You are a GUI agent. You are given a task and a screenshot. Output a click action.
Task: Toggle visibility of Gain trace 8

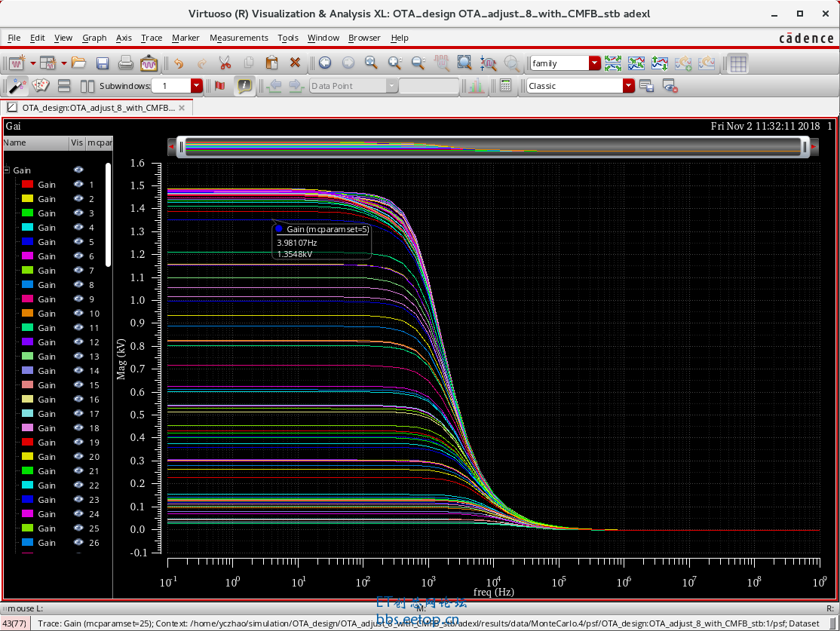coord(78,285)
